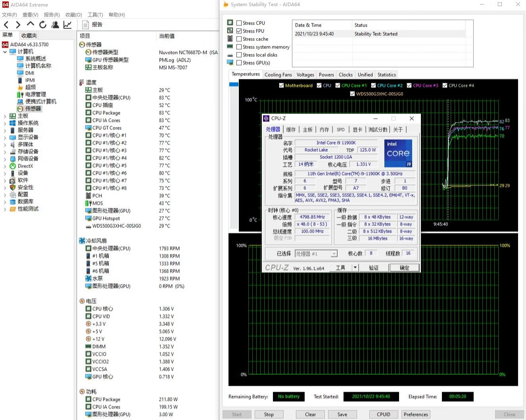Screen dimensions: 526x420
Task: Click the AIDA64 forward navigation arrow
Action: (18, 25)
